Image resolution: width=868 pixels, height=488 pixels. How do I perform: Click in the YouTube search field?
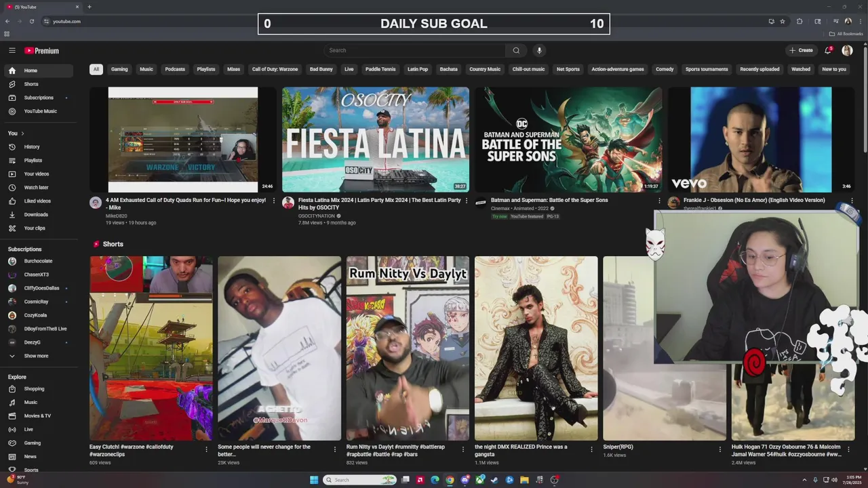click(414, 50)
